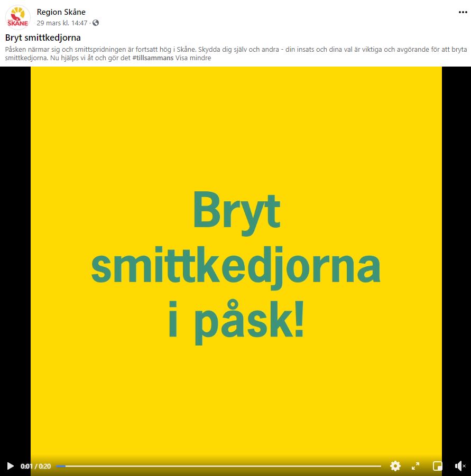Click the Region Skåne page name
The image size is (471, 476).
[x=61, y=12]
